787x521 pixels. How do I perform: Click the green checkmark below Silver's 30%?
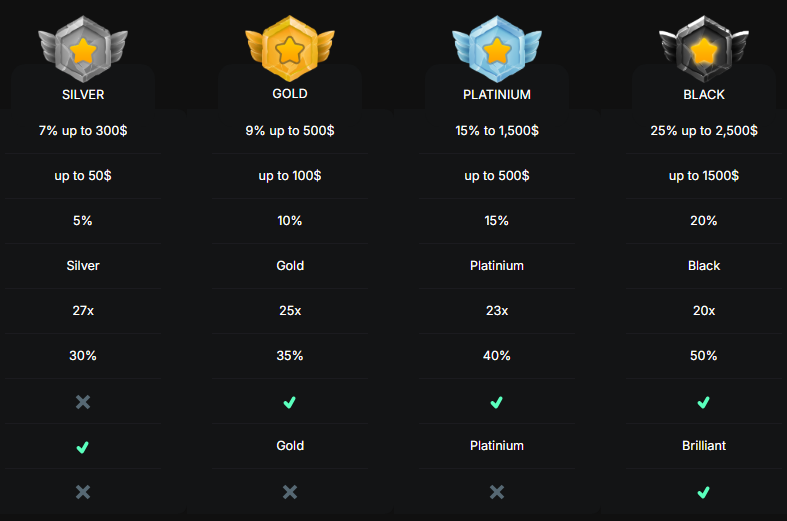point(83,447)
